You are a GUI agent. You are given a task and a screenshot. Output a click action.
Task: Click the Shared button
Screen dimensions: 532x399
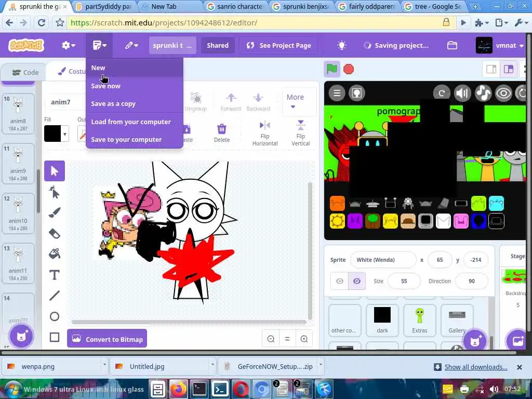coord(218,45)
